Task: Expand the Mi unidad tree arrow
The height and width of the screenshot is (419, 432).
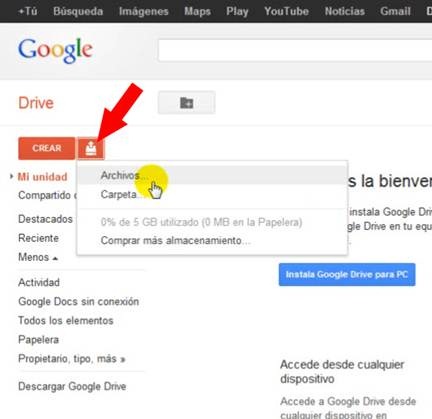Action: 12,176
